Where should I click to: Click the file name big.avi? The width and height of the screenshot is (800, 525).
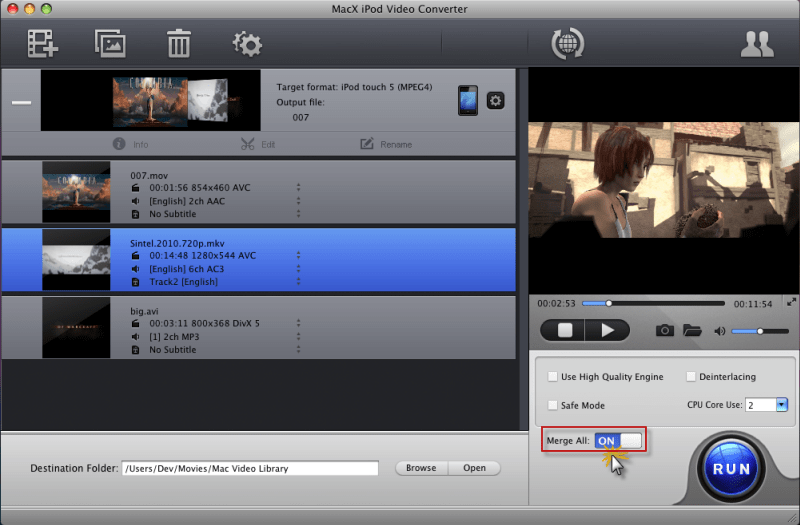coord(144,311)
